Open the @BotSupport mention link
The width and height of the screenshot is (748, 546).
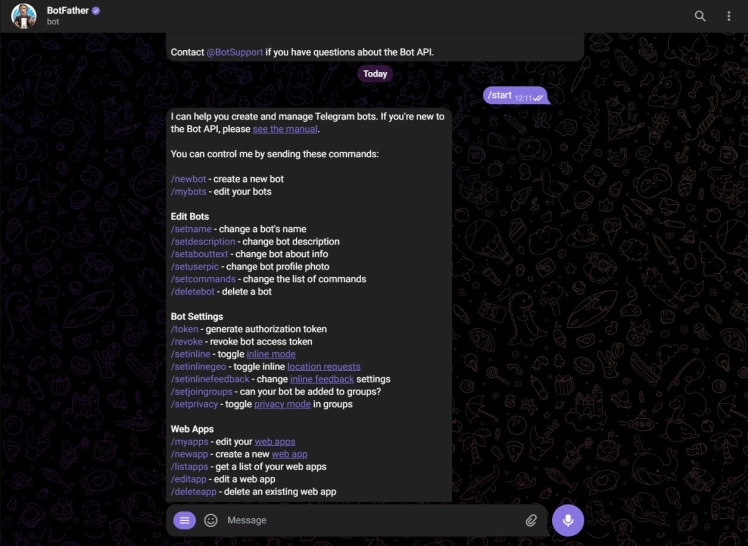[235, 52]
